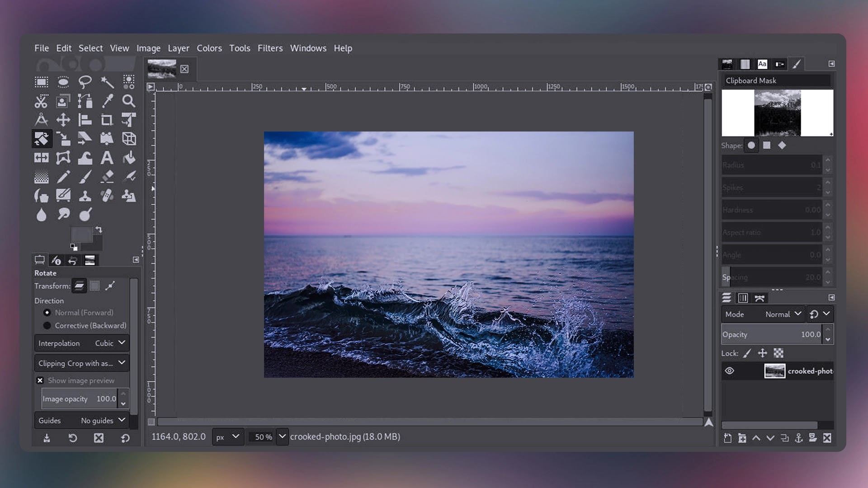Select the Paintbrush tool
This screenshot has height=488, width=868.
click(85, 177)
